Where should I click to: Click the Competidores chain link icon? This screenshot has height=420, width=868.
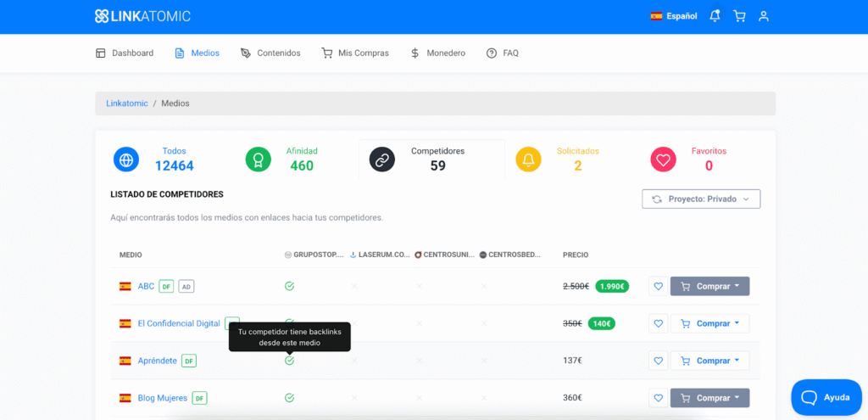[x=382, y=160]
